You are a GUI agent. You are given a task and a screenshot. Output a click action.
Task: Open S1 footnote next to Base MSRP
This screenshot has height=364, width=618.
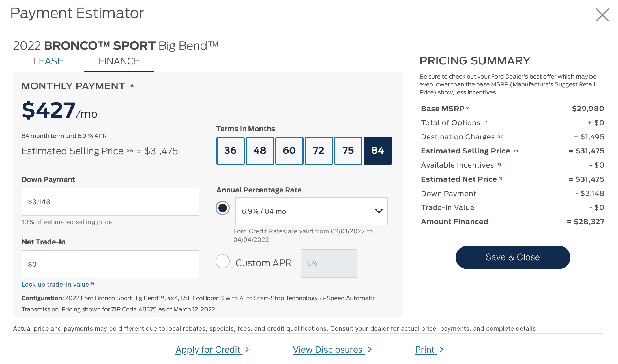468,108
